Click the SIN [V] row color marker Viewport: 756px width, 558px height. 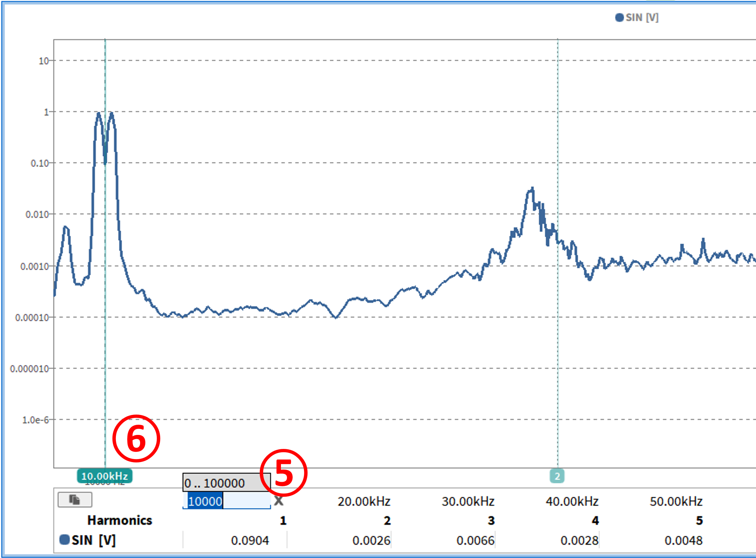(65, 540)
